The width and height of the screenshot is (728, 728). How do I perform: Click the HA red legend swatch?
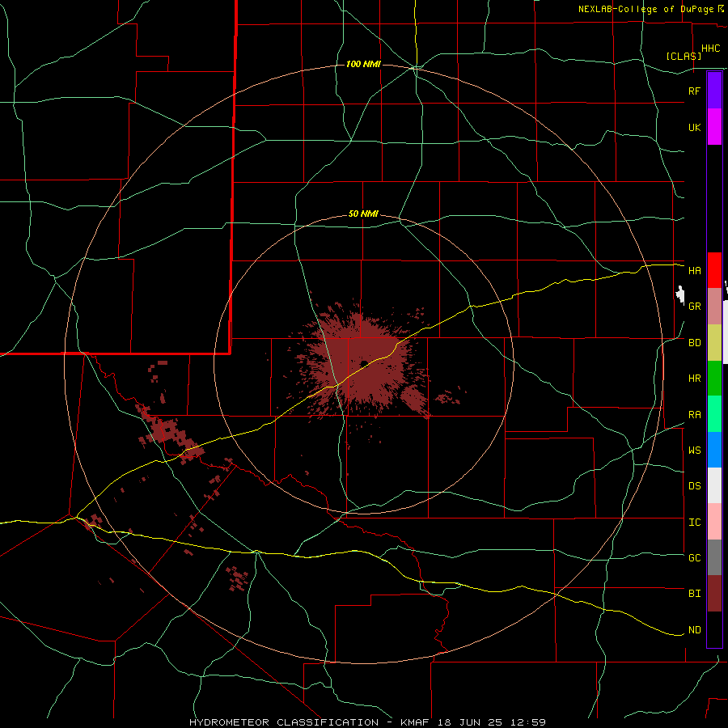click(714, 270)
